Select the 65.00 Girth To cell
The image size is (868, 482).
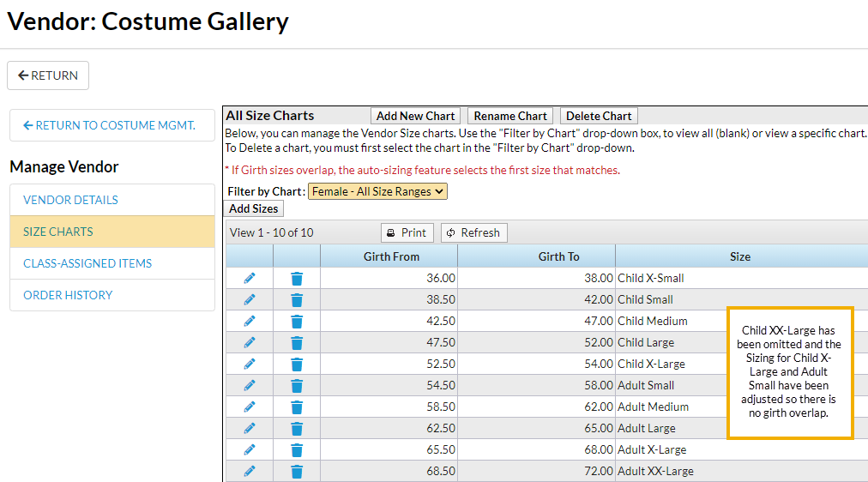click(536, 428)
